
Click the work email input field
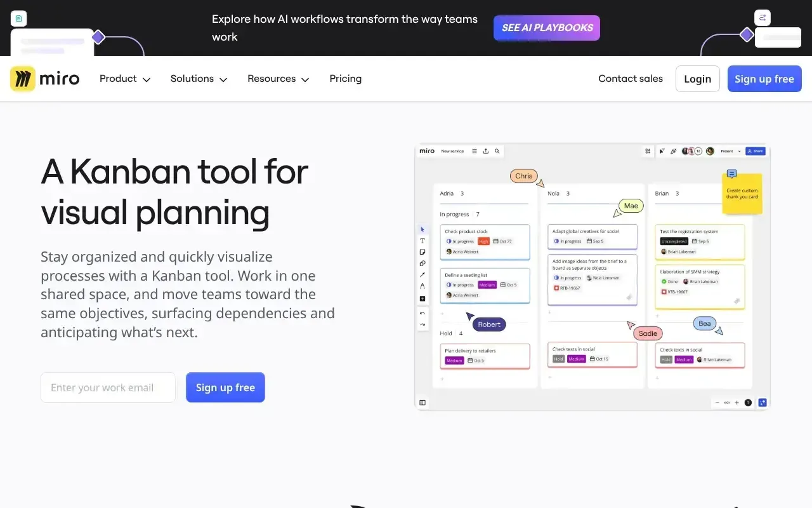[108, 387]
